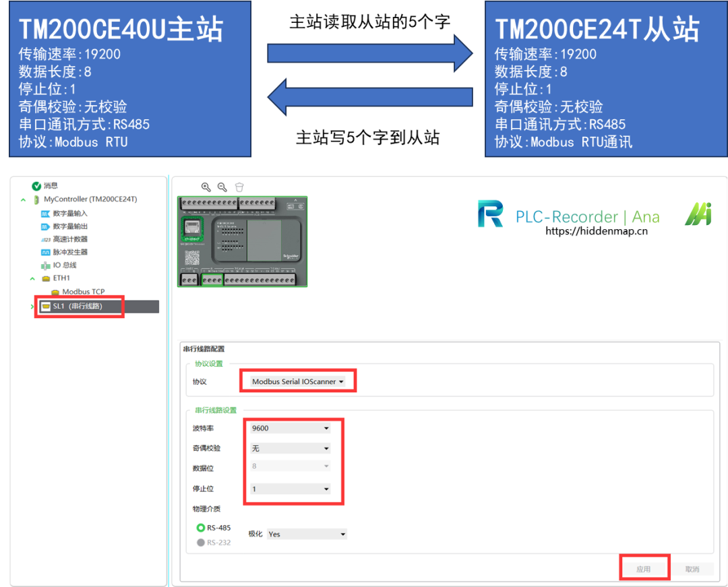Click the Ethernet port on controller image
Screen dimensions: 728x587
(x=192, y=227)
